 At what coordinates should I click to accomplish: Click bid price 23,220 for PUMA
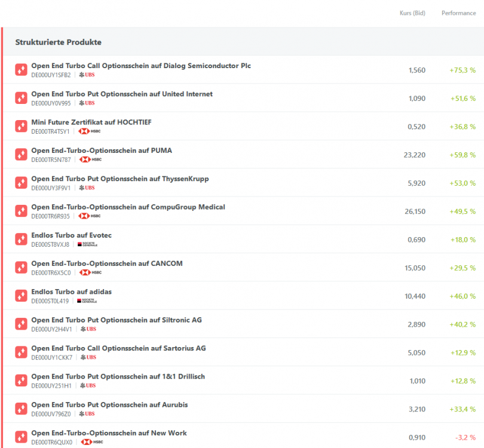(415, 155)
